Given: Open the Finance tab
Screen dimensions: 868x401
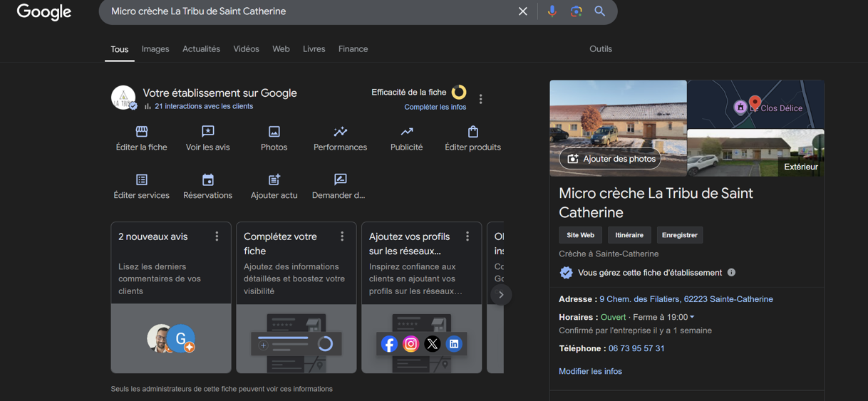Looking at the screenshot, I should click(353, 49).
